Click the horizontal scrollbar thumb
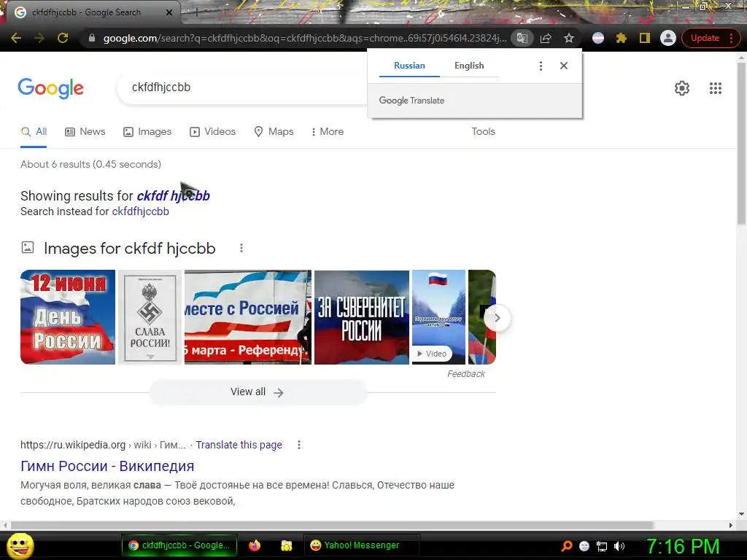Screen dimensions: 747x560 pos(332,525)
